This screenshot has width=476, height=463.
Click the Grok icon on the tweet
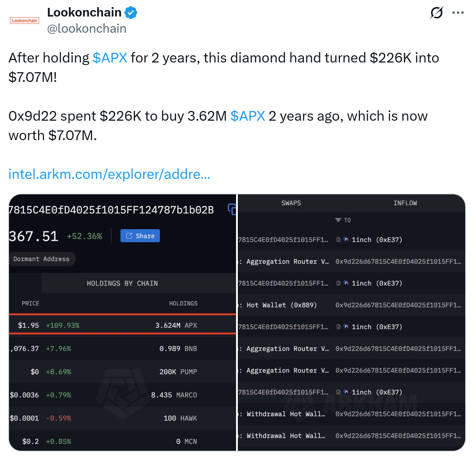click(x=436, y=13)
